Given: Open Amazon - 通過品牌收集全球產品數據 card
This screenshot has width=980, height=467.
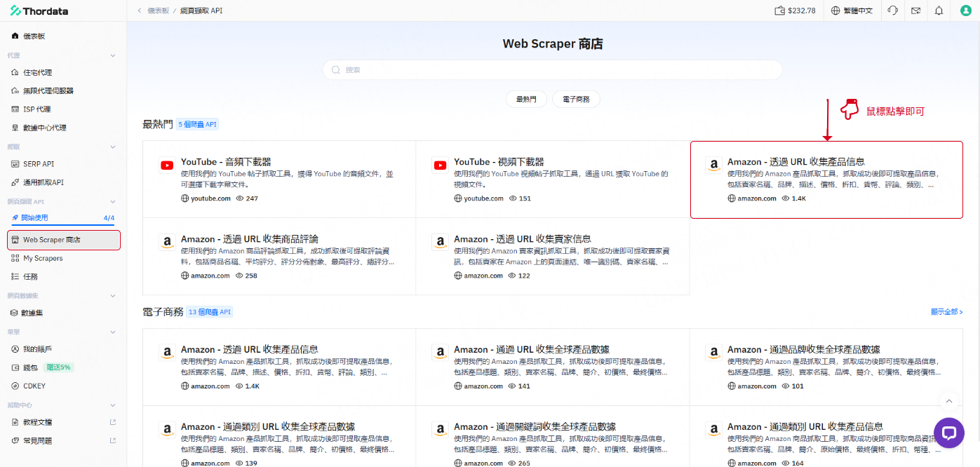Looking at the screenshot, I should coord(826,367).
